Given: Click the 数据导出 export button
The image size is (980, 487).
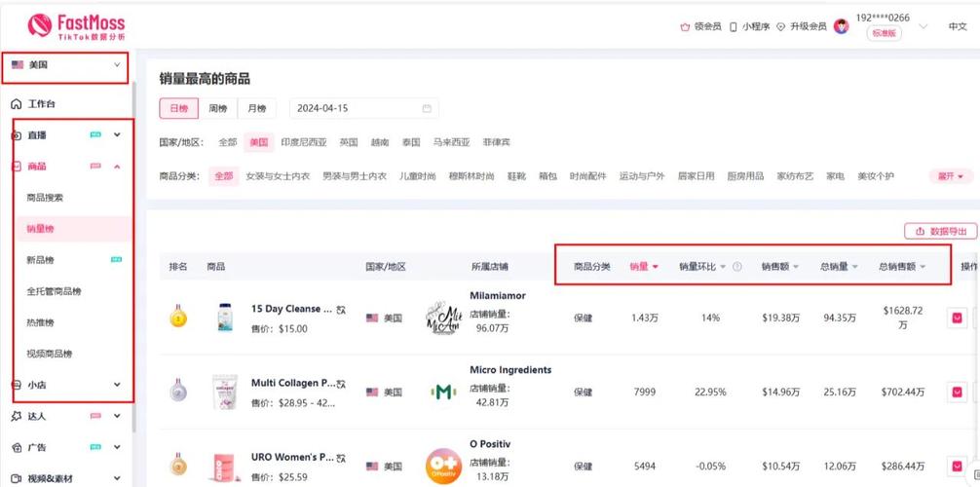Looking at the screenshot, I should [940, 231].
